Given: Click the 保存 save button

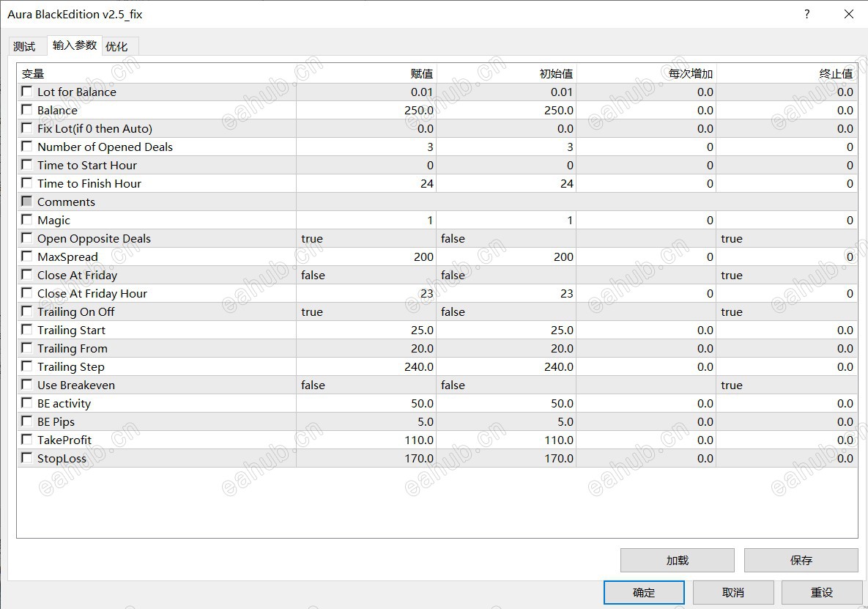Looking at the screenshot, I should click(801, 561).
